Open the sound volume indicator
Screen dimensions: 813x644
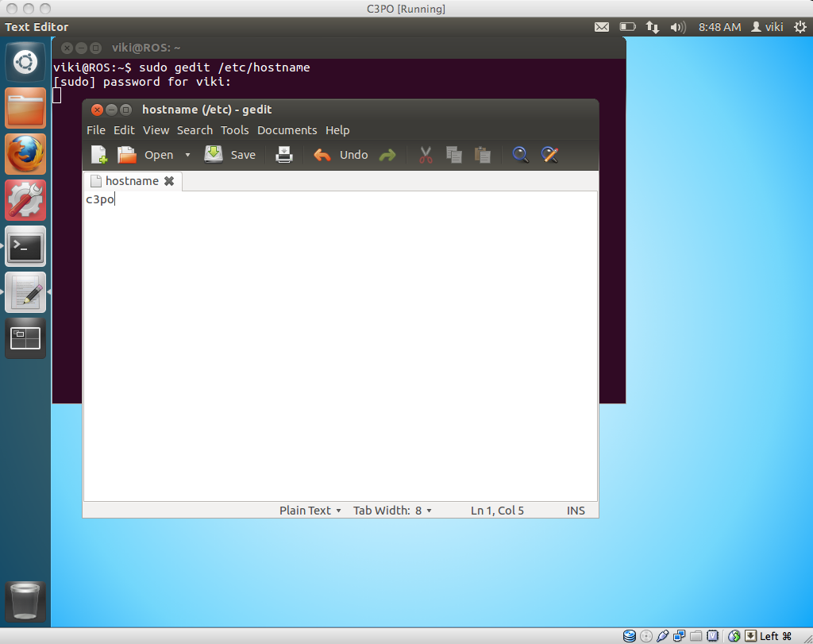coord(678,27)
